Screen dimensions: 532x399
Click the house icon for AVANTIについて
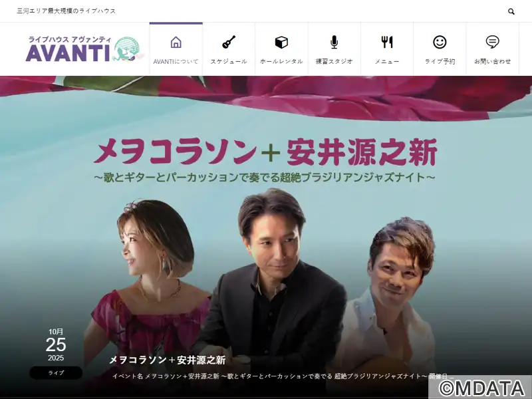tap(176, 43)
